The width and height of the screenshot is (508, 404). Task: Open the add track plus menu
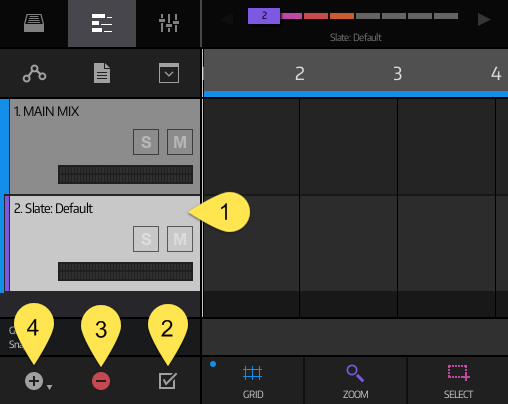(x=37, y=381)
